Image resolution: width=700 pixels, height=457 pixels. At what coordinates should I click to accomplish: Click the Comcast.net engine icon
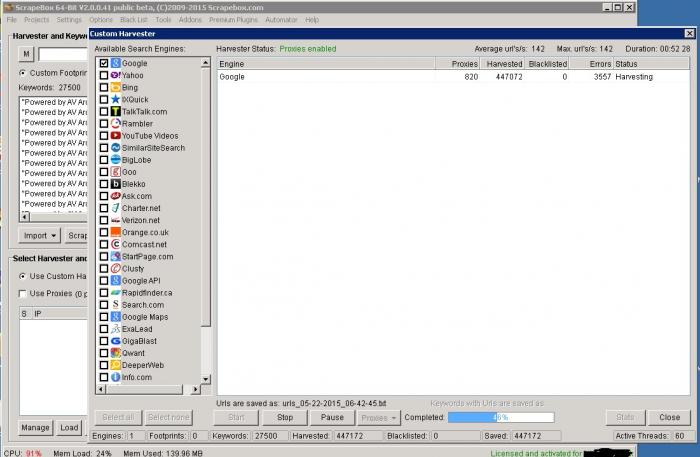(116, 244)
